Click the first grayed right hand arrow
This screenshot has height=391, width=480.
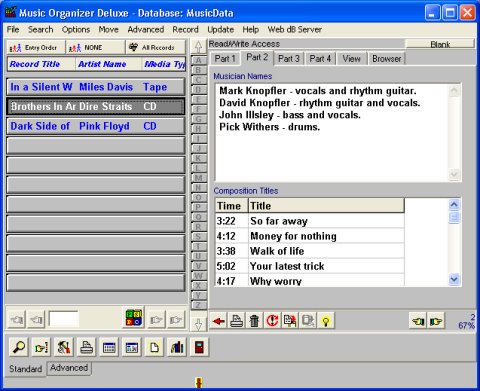(156, 320)
